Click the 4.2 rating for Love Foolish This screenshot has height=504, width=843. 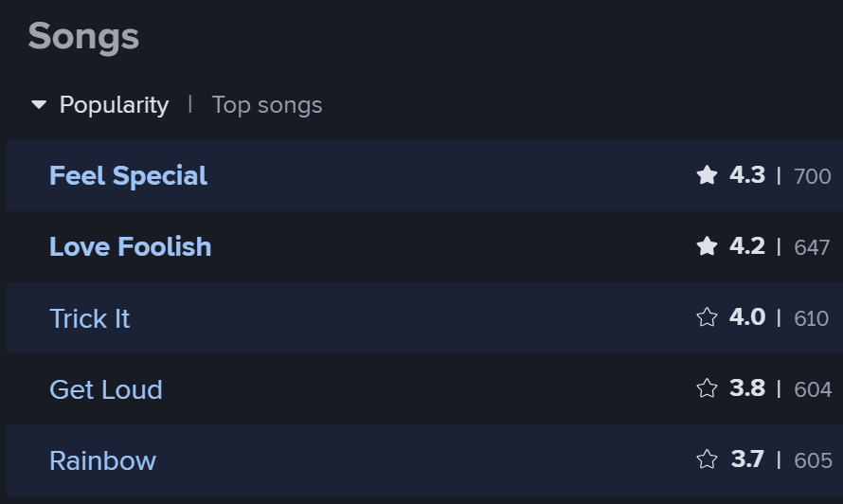747,246
